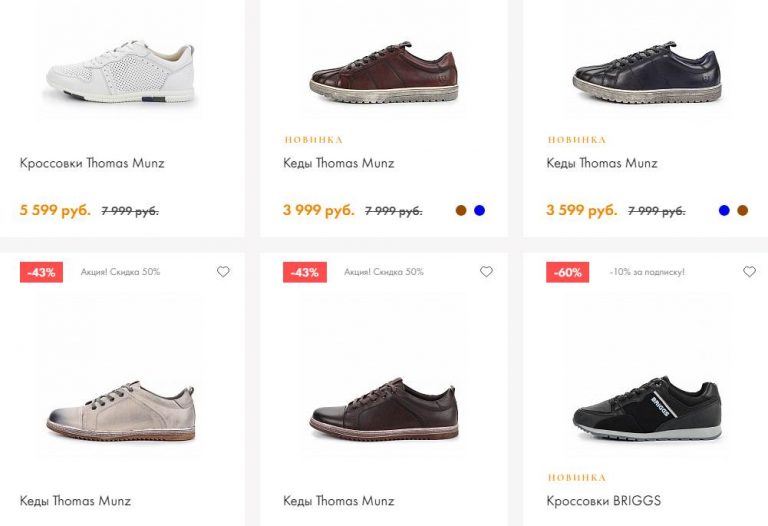768x526 pixels.
Task: Click the -10% за подписку! promo text
Action: pos(647,272)
